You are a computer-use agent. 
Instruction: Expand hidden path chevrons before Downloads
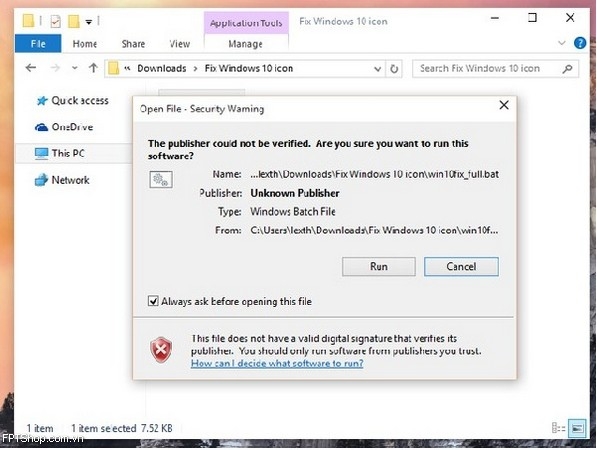coord(128,69)
